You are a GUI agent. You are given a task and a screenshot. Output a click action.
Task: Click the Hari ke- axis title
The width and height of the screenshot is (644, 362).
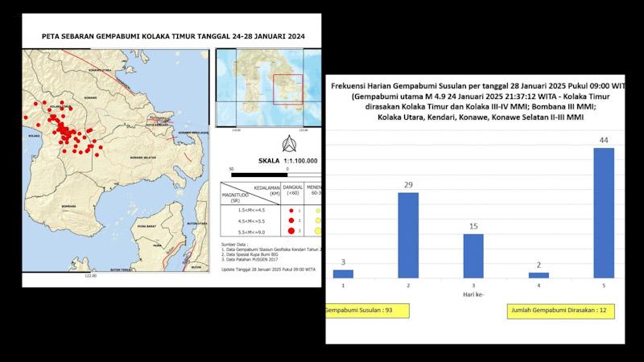473,294
